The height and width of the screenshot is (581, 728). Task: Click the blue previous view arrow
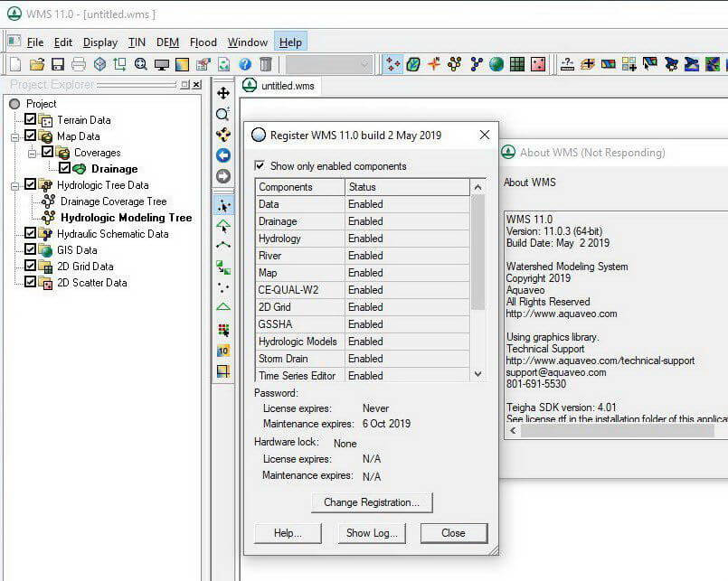pos(223,156)
